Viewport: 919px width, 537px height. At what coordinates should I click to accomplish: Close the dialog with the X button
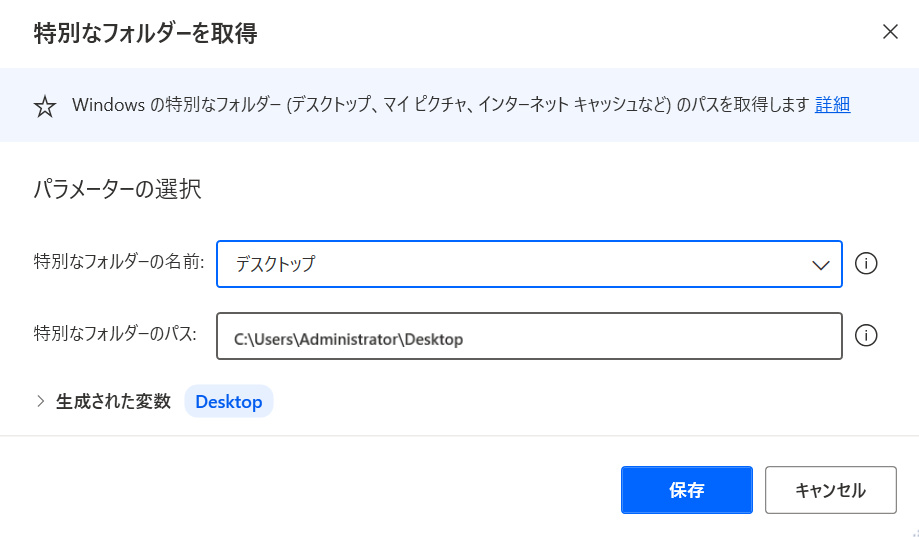pyautogui.click(x=890, y=32)
